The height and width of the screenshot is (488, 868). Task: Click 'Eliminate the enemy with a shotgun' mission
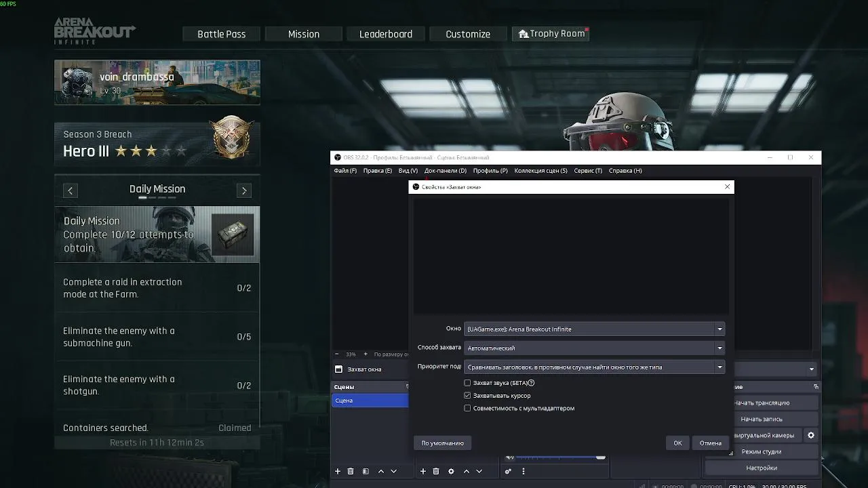(157, 385)
